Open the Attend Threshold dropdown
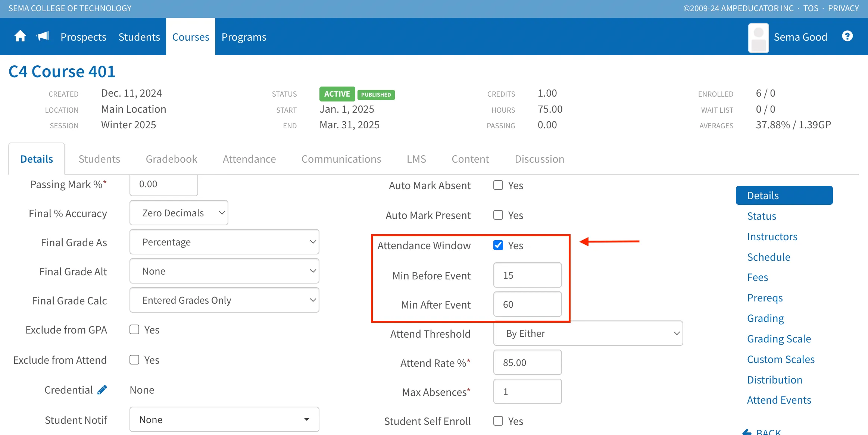Image resolution: width=868 pixels, height=435 pixels. click(x=588, y=333)
